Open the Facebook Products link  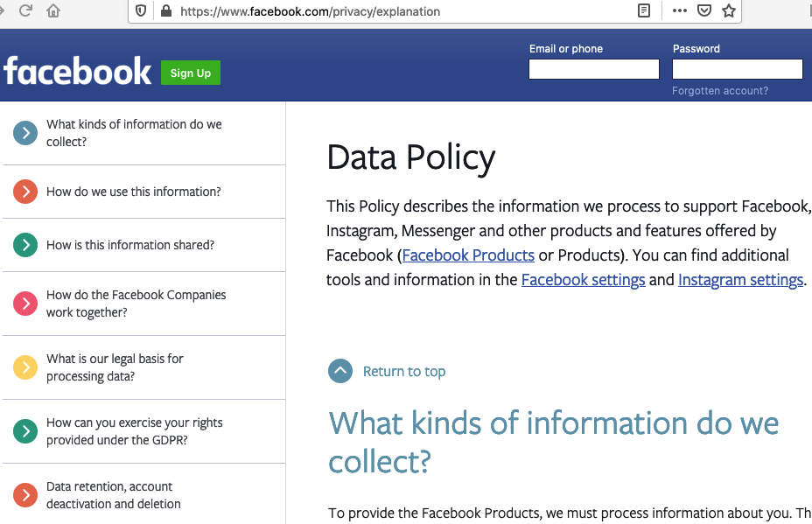point(468,255)
